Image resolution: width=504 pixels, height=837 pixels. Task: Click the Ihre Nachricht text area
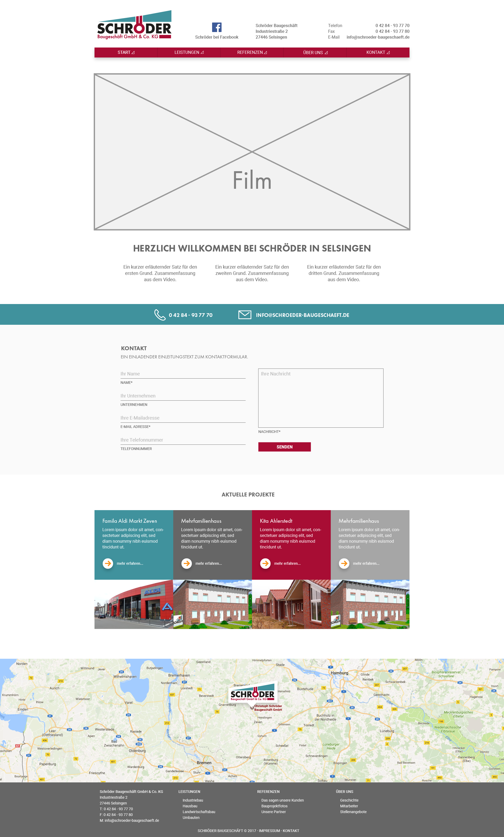click(x=321, y=398)
